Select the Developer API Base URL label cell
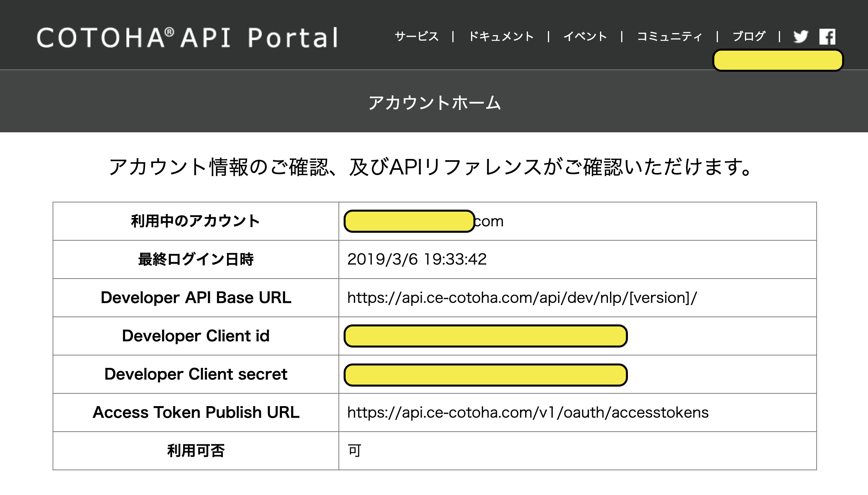Viewport: 868px width, 495px height. pos(196,298)
